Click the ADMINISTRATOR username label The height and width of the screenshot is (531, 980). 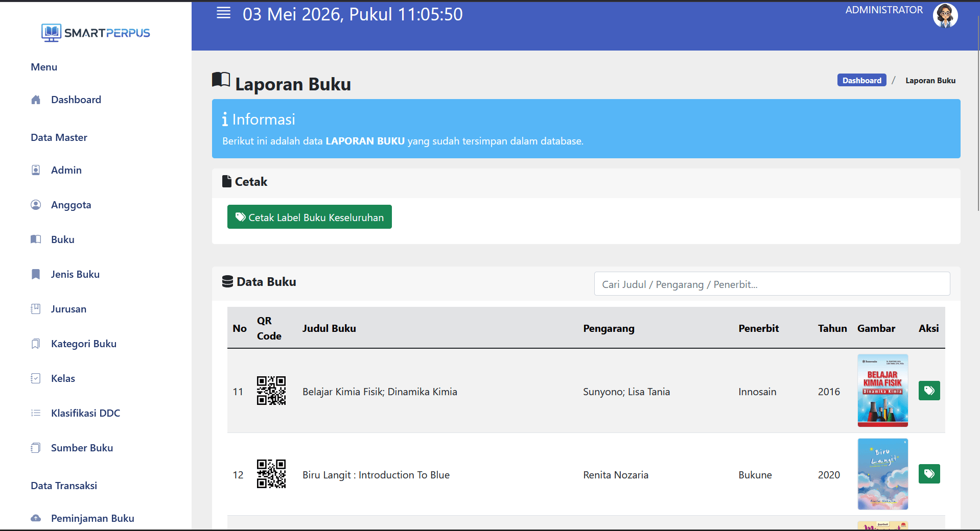(884, 10)
